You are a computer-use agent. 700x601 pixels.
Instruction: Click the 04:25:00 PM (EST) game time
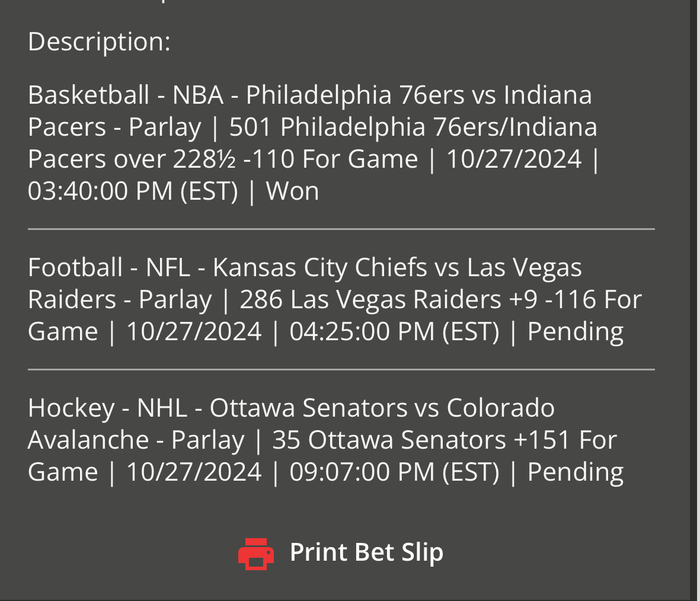[x=394, y=331]
